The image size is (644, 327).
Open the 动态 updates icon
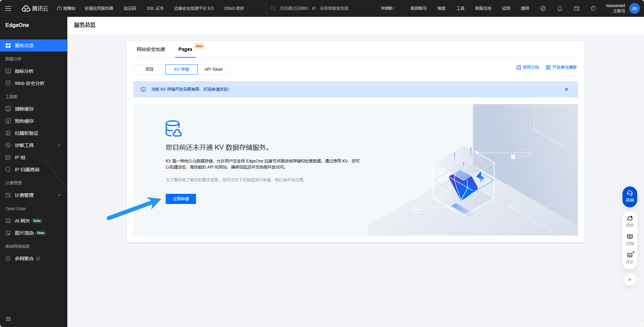630,221
